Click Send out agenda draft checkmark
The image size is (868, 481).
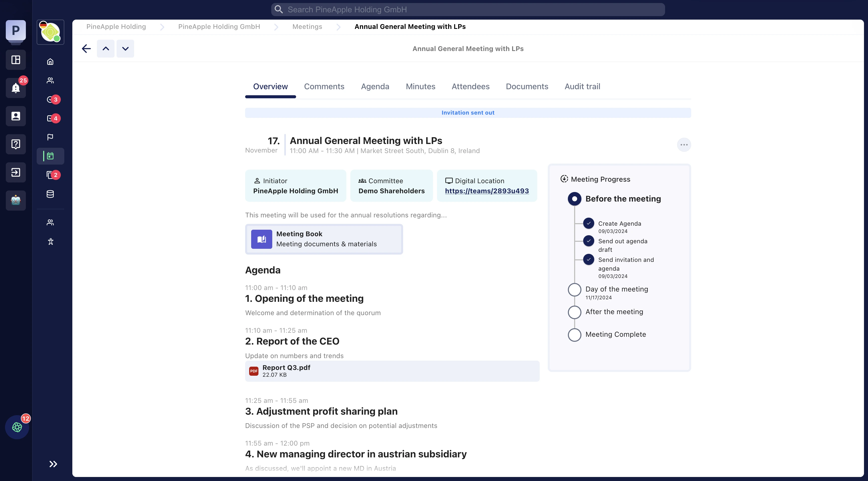click(x=589, y=241)
